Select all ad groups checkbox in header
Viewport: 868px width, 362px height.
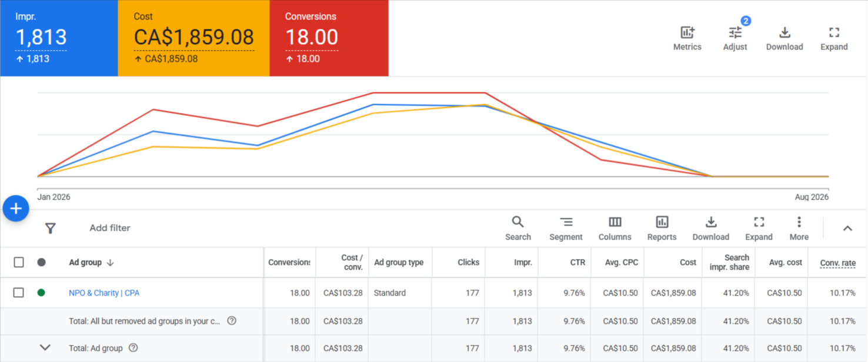(19, 263)
